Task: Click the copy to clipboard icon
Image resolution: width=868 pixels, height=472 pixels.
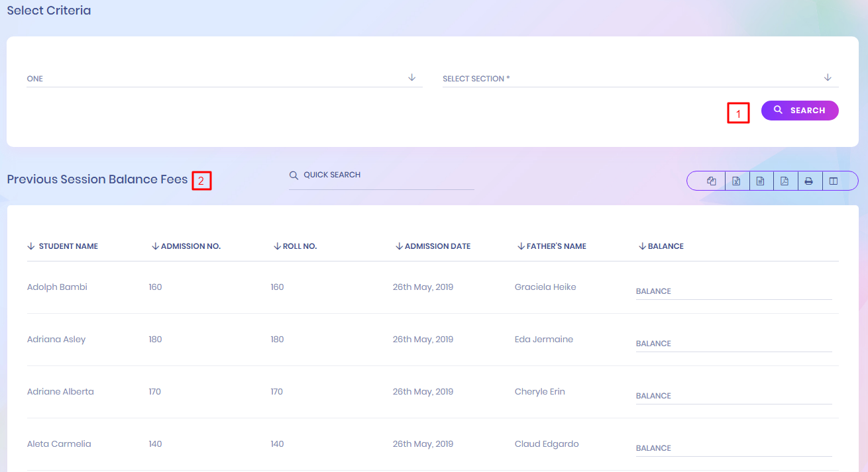Action: click(712, 181)
